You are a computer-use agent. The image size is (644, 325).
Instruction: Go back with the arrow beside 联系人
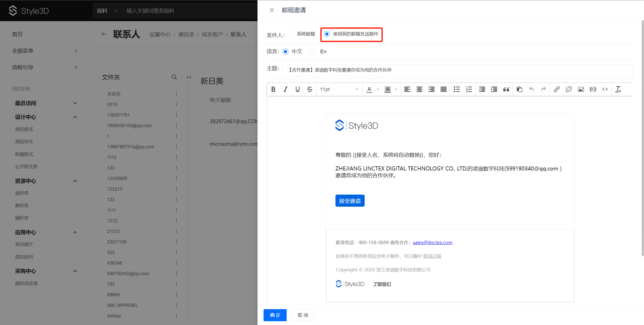[104, 34]
